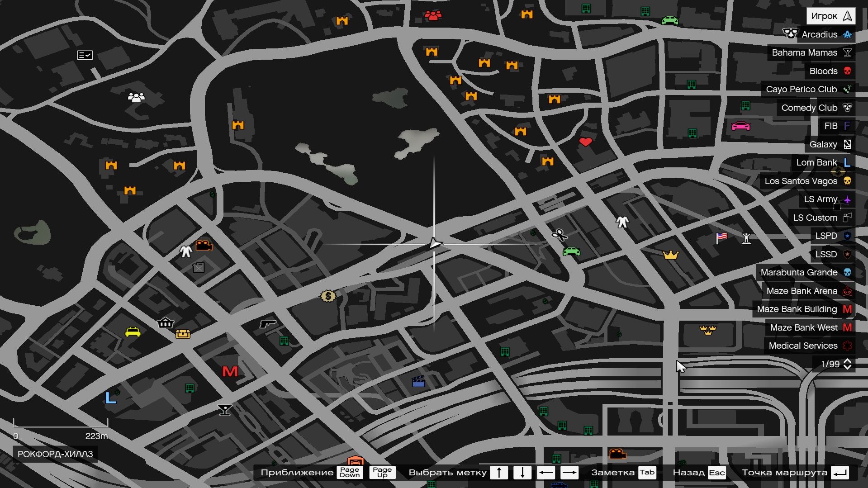868x488 pixels.
Task: Choose Los Santos Vagos legend entry
Action: tap(807, 181)
